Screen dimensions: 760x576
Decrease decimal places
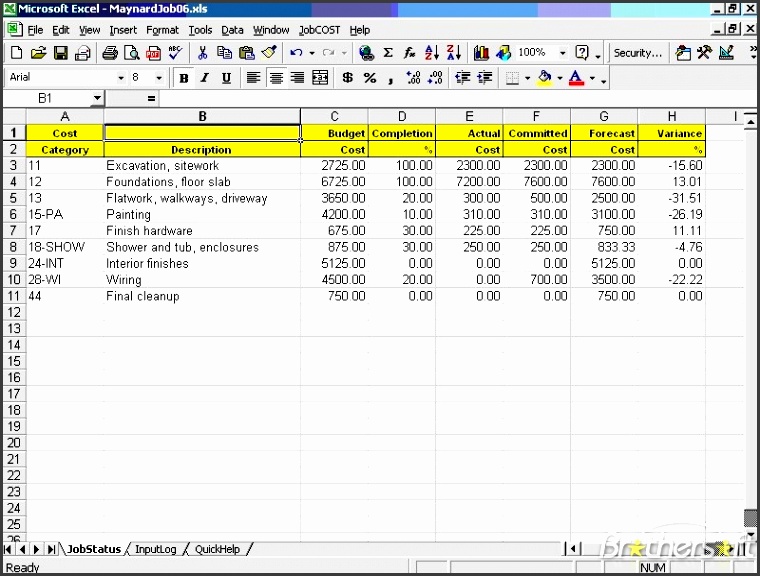tap(435, 78)
